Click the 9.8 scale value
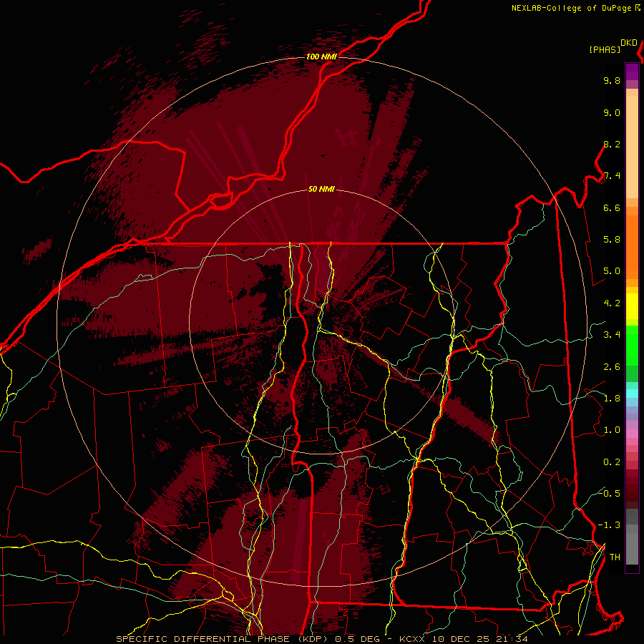 pos(612,80)
